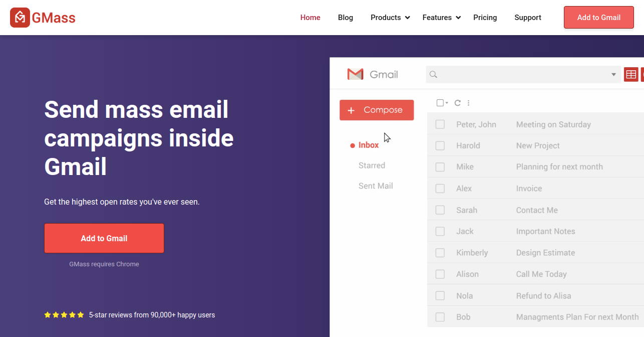Click the plus icon in Compose

click(351, 110)
